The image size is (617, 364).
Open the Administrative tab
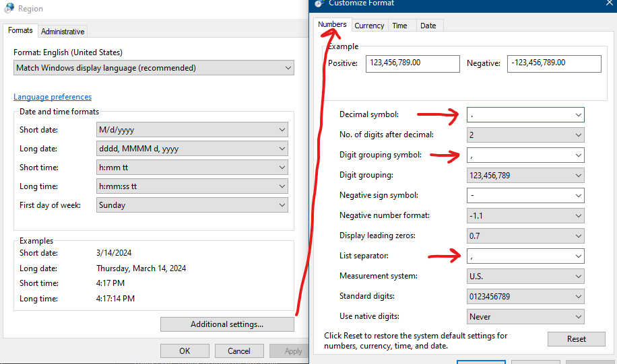(63, 32)
